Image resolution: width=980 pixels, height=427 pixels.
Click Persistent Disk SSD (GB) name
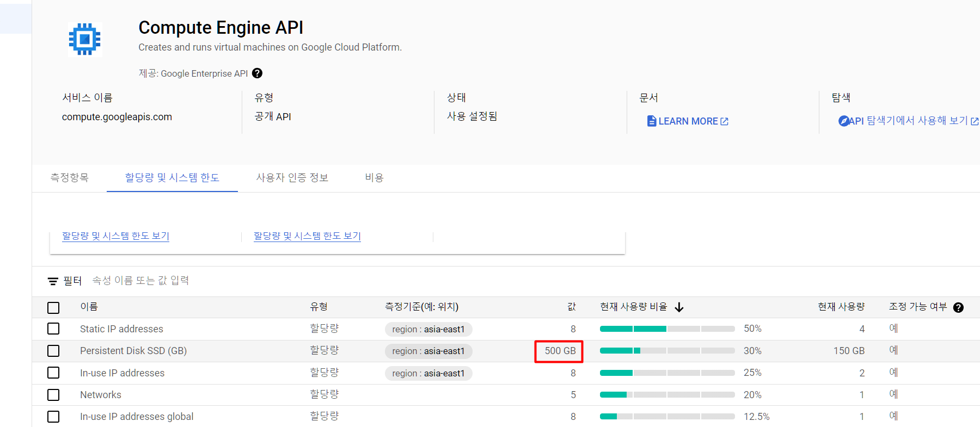click(x=133, y=351)
